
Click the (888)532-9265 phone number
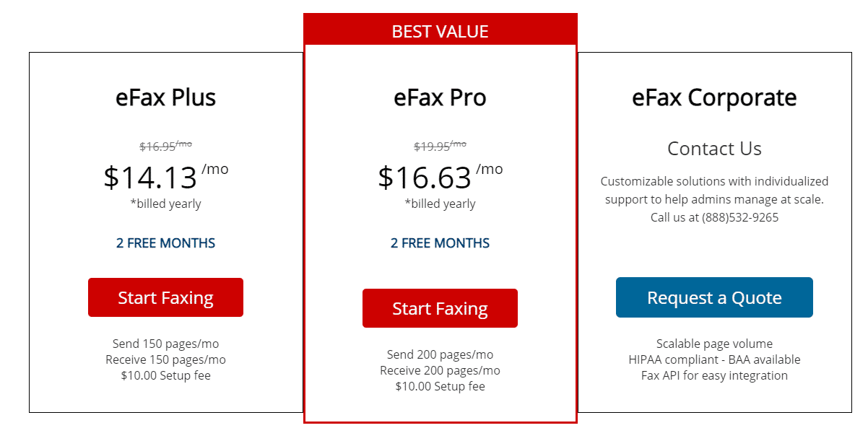point(739,217)
